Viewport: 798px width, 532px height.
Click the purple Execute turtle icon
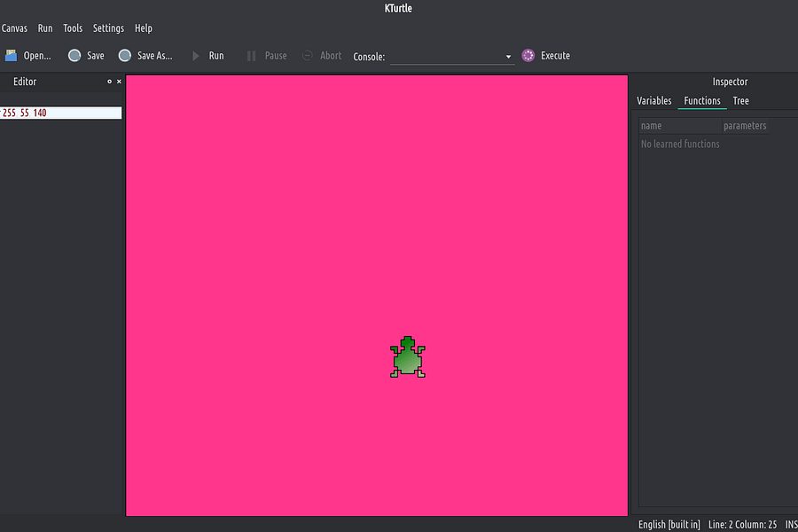527,55
